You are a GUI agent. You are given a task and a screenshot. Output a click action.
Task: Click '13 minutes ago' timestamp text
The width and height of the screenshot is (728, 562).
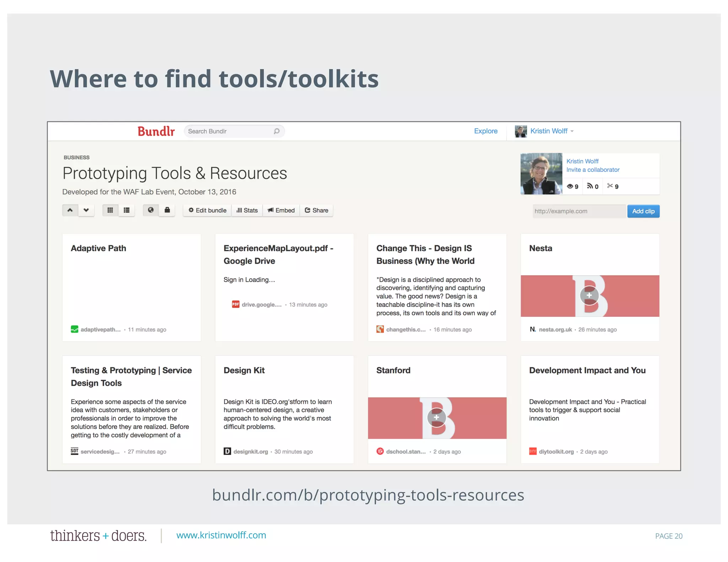tap(308, 305)
